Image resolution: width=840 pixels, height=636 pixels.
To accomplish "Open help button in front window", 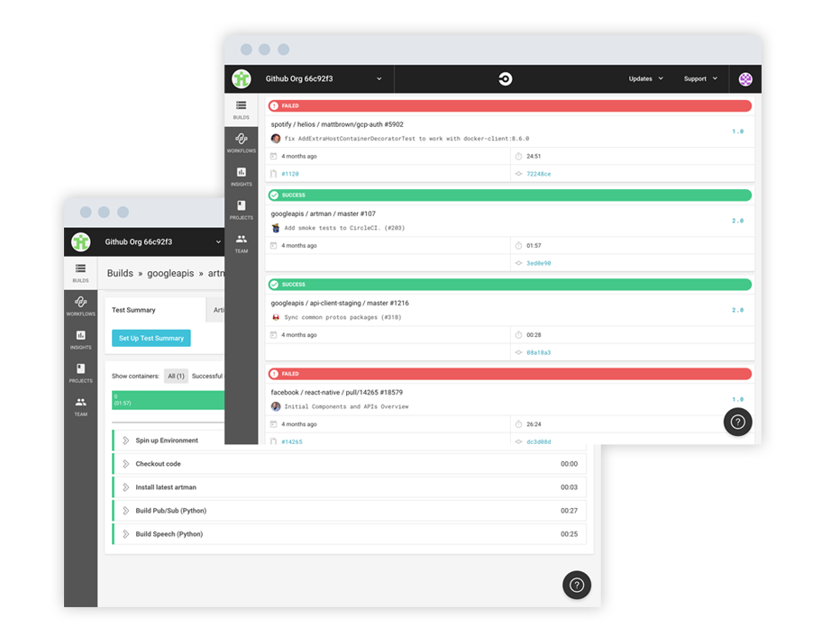I will click(x=737, y=422).
